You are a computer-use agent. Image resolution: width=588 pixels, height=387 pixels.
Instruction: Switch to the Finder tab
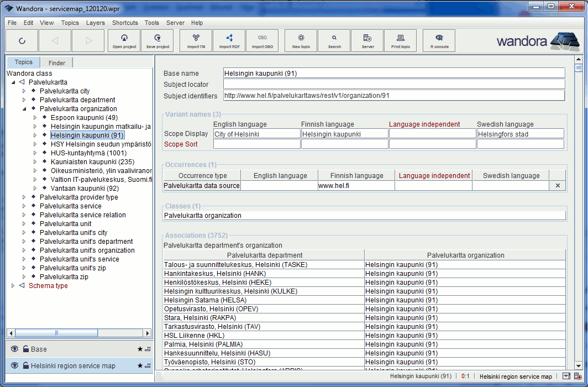(x=57, y=63)
